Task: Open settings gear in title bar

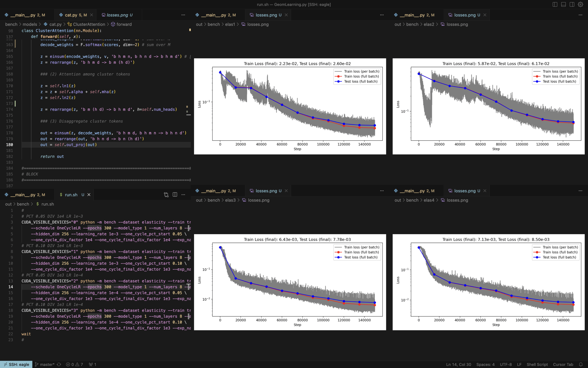Action: [x=581, y=4]
